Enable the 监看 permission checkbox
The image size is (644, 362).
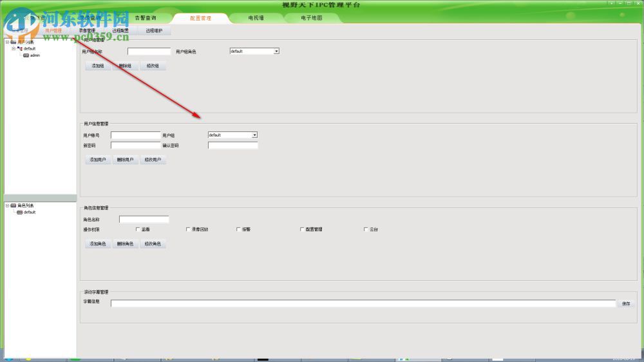138,229
